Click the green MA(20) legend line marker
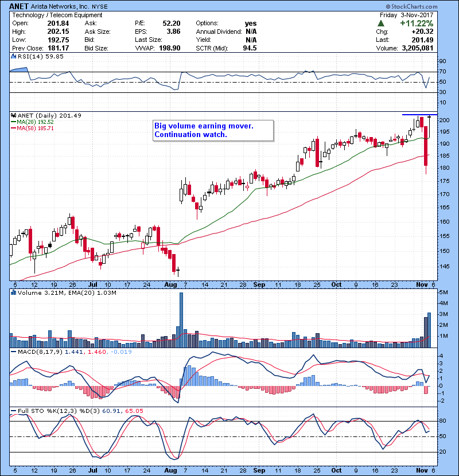 coord(13,122)
